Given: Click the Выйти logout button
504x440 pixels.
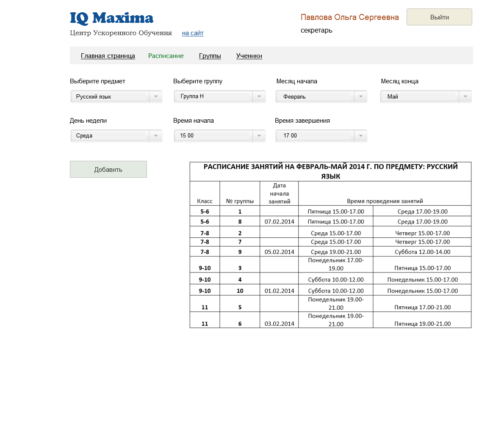Looking at the screenshot, I should (439, 17).
